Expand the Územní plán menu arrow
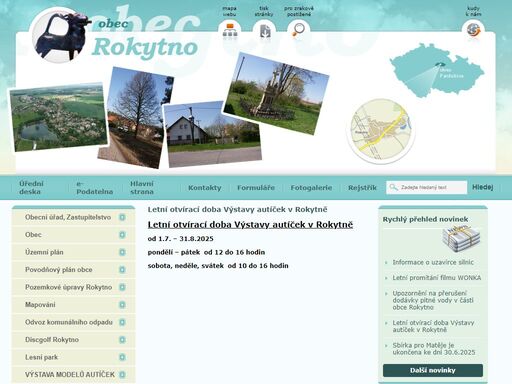Screen dimensions: 512x384 click(122, 252)
